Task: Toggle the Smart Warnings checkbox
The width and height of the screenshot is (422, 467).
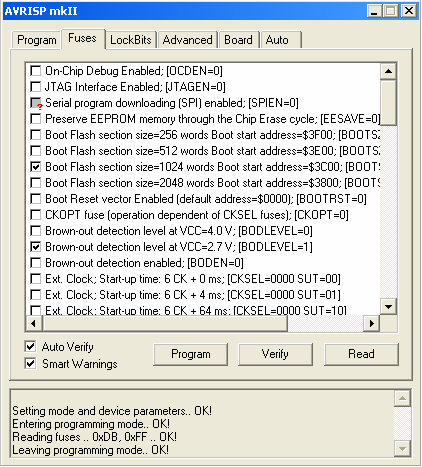Action: click(x=30, y=363)
